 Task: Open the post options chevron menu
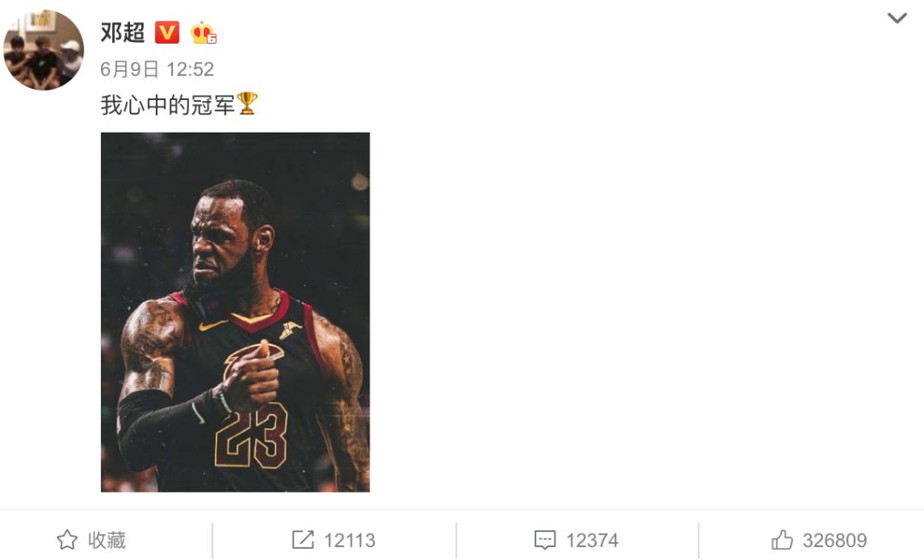click(897, 18)
